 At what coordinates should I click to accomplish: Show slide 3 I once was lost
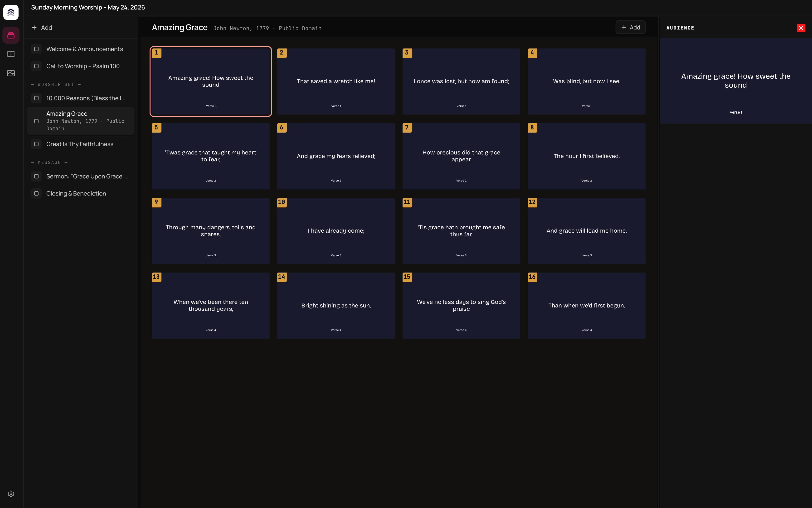click(x=461, y=81)
